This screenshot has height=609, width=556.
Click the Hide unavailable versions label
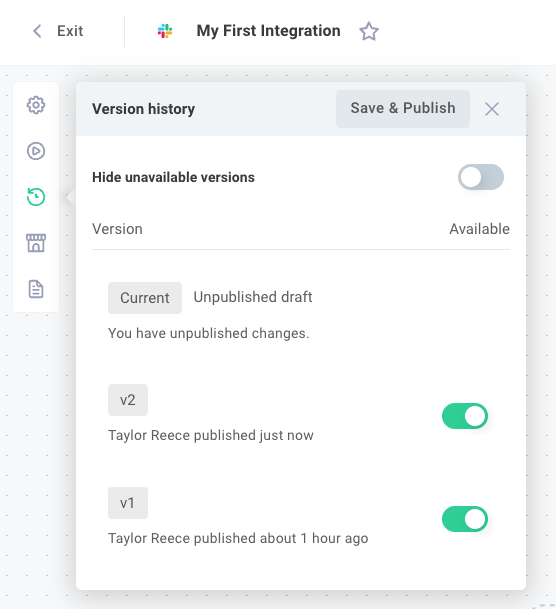click(173, 177)
